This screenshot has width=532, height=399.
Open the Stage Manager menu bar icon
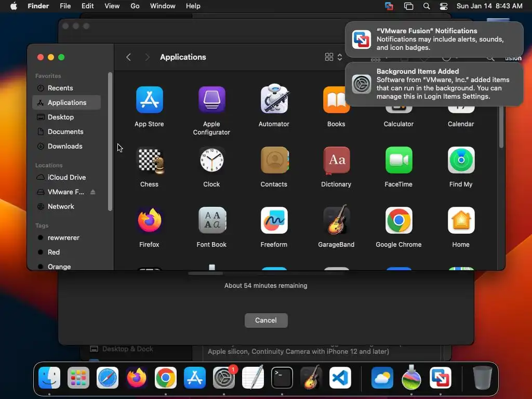[x=408, y=6]
